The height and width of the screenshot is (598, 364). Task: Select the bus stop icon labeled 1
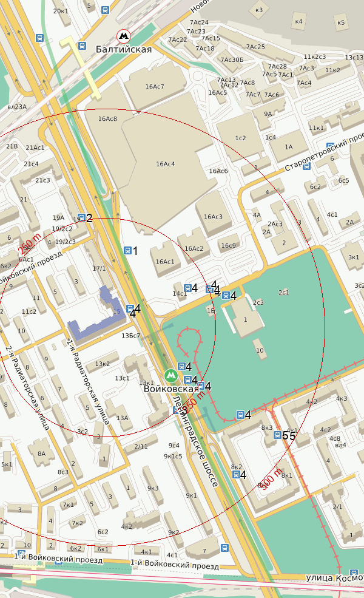pyautogui.click(x=127, y=250)
